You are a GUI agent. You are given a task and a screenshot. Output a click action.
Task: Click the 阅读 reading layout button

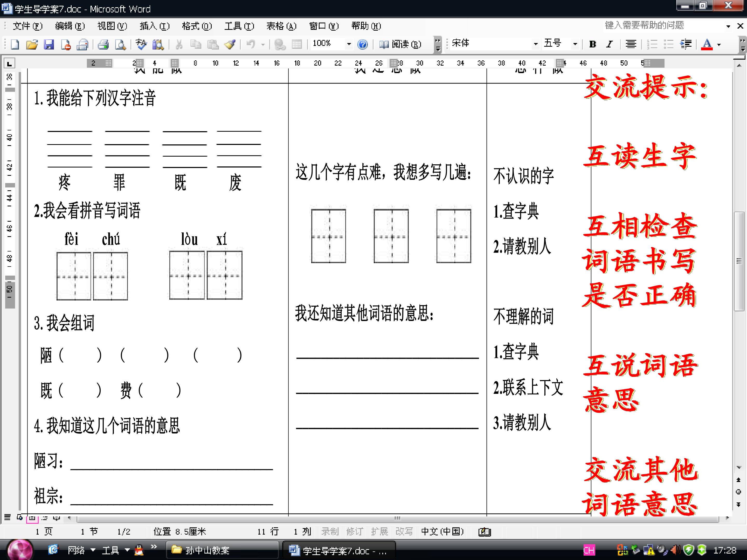click(400, 44)
